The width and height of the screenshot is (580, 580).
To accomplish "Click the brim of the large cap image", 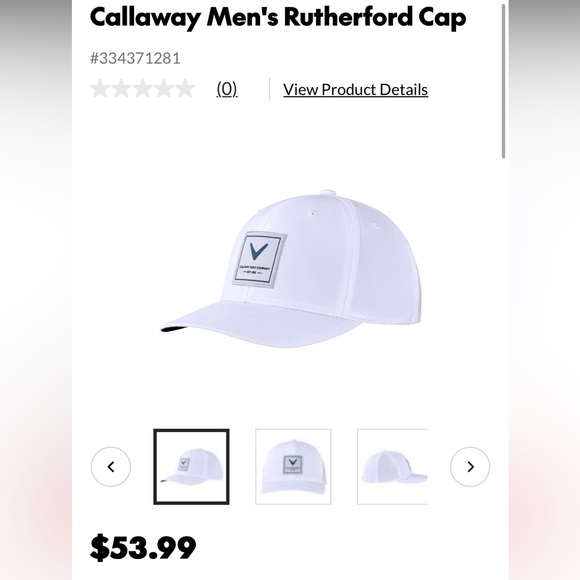I will (x=259, y=324).
